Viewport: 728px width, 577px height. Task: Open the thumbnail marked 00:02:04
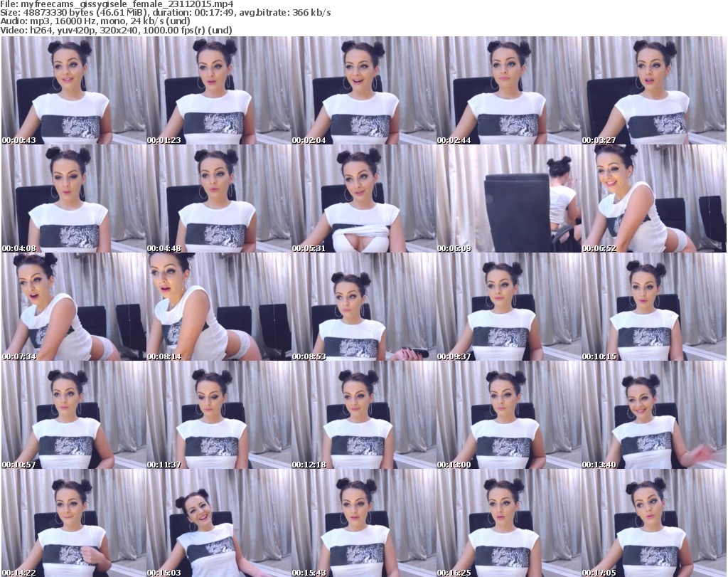(363, 90)
